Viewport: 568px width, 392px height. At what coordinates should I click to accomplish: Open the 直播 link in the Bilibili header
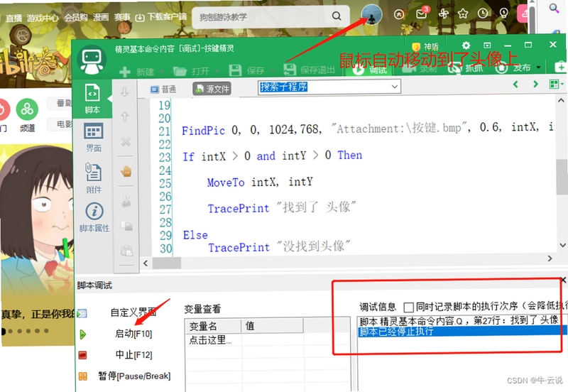(x=13, y=18)
